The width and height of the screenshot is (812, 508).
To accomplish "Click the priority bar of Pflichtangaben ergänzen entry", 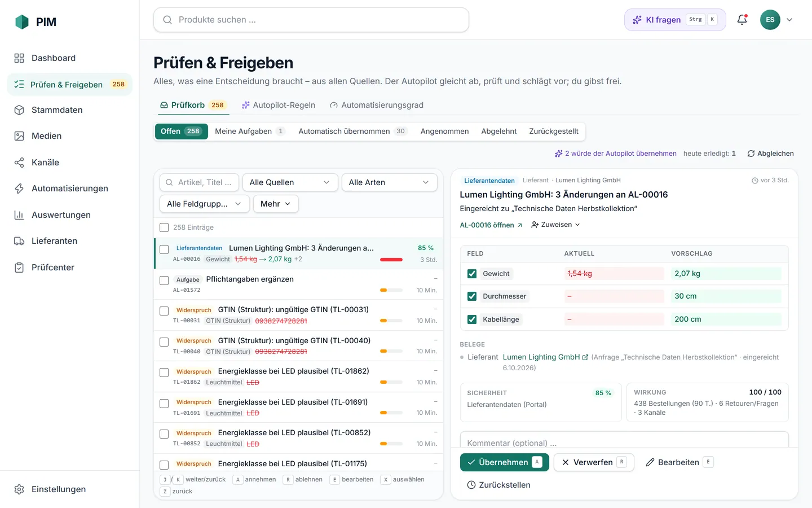I will point(391,290).
